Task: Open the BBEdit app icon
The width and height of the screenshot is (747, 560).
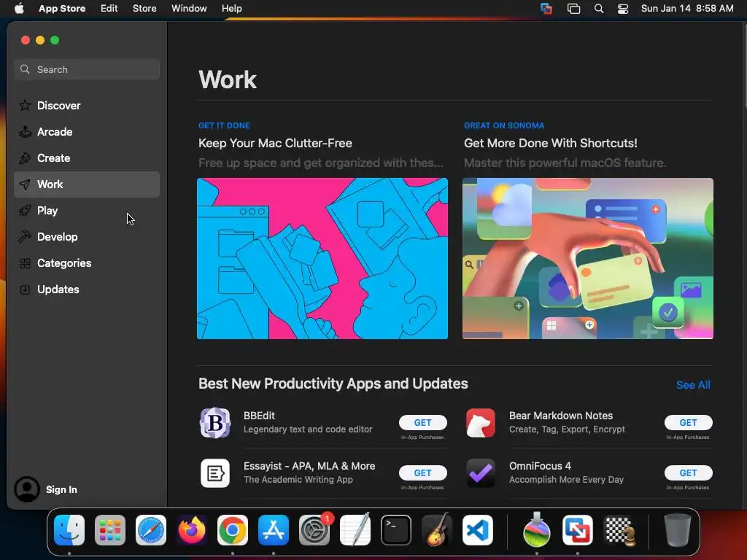Action: click(215, 423)
